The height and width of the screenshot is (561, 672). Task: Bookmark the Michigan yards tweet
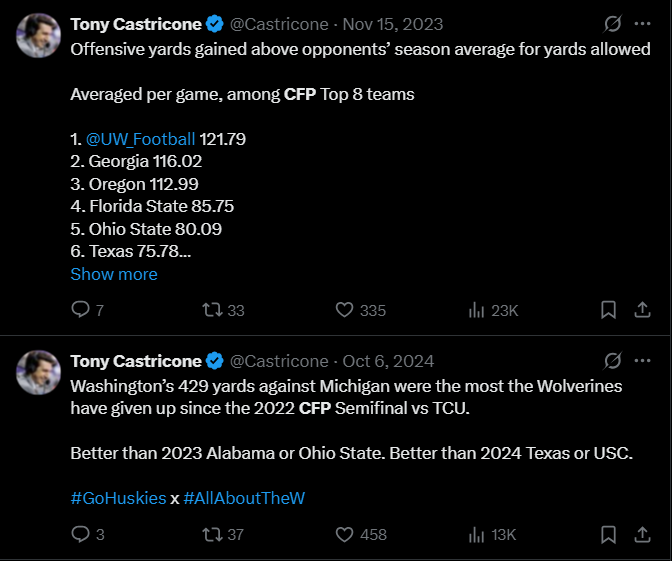pos(608,534)
